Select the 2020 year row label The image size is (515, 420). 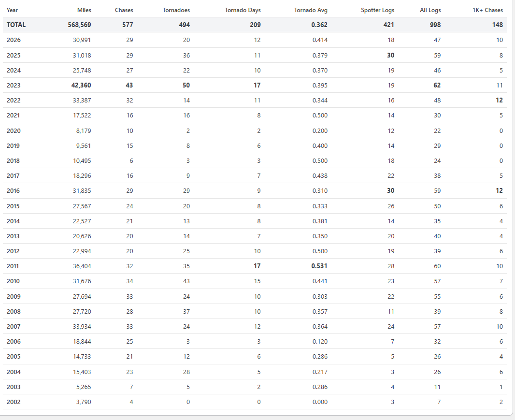pos(14,131)
